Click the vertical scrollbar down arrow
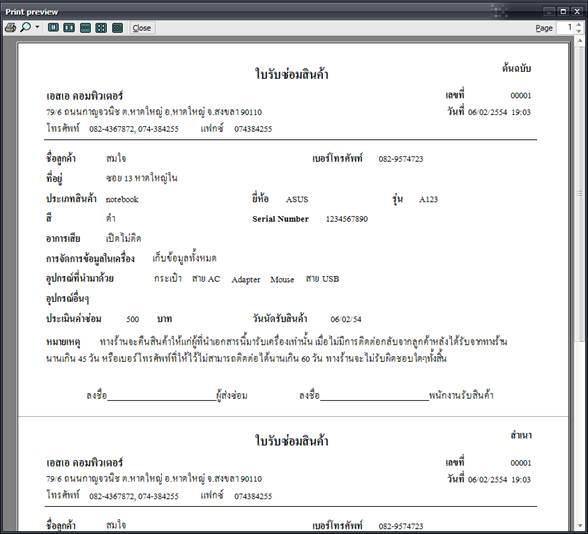The height and width of the screenshot is (534, 588). click(x=580, y=526)
